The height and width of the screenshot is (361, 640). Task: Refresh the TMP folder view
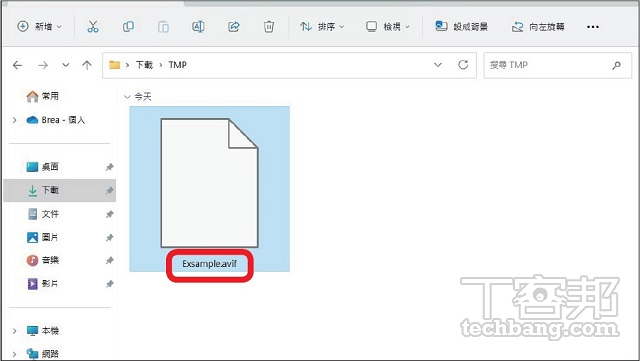(x=463, y=65)
